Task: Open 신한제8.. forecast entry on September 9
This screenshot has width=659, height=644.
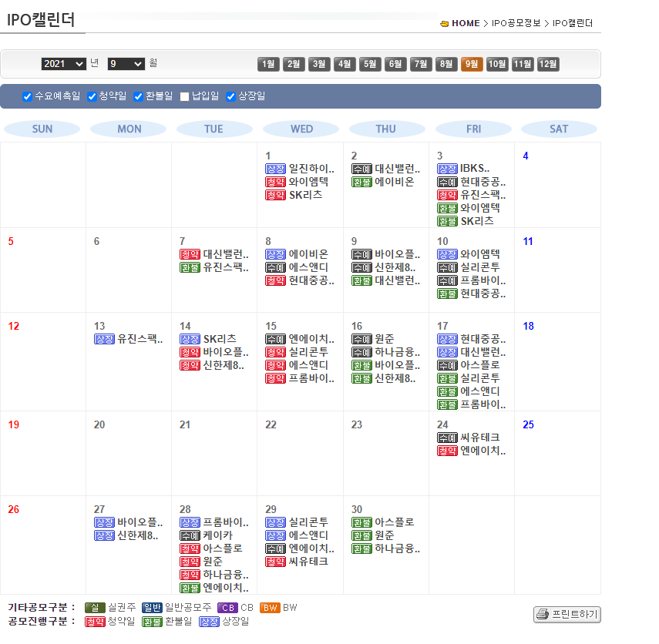Action: 395,267
